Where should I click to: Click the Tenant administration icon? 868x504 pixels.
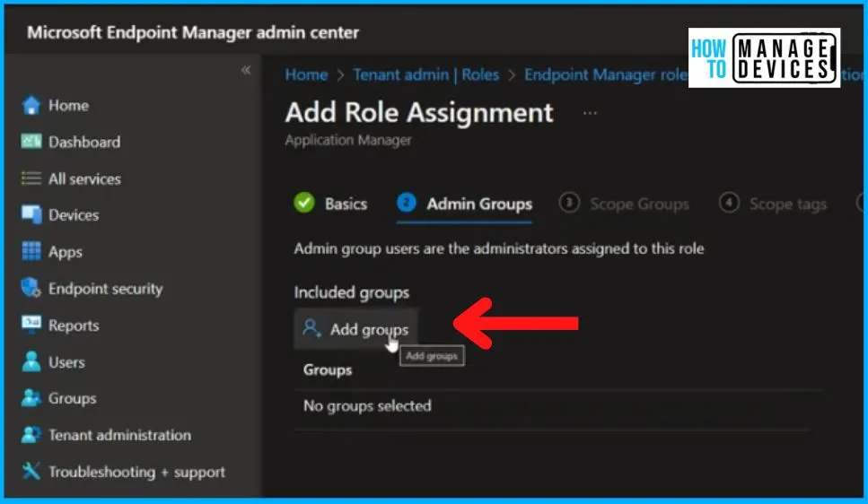click(31, 435)
